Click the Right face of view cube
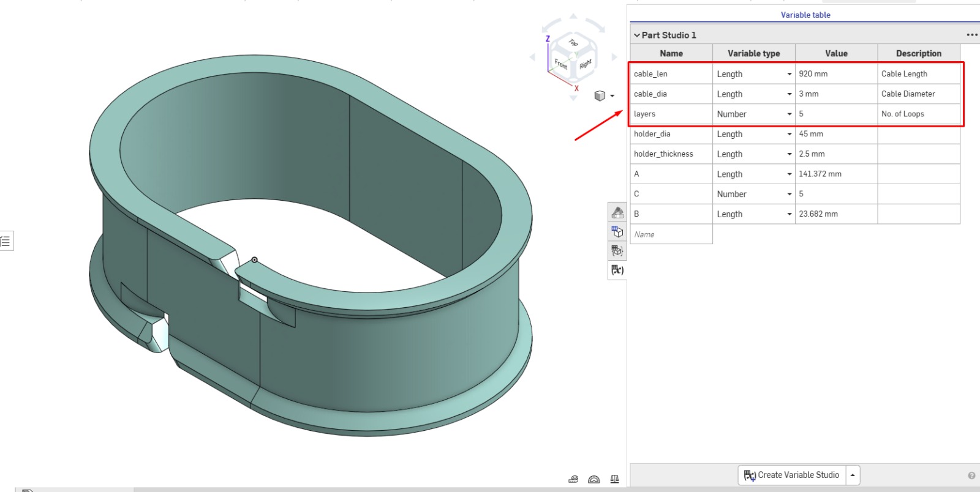Screen dimensions: 980x492 [x=585, y=64]
